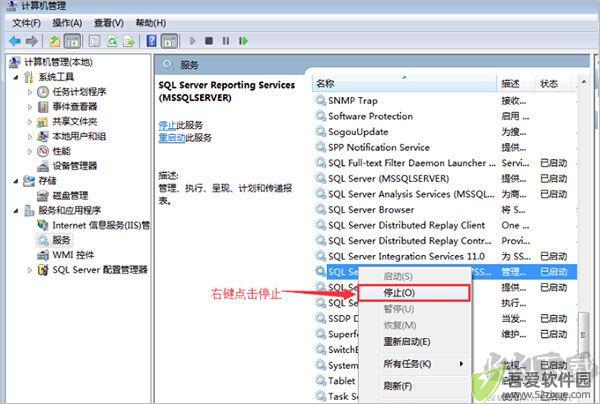This screenshot has height=404, width=600.
Task: Click the Properties toolbar icon
Action: (95, 41)
